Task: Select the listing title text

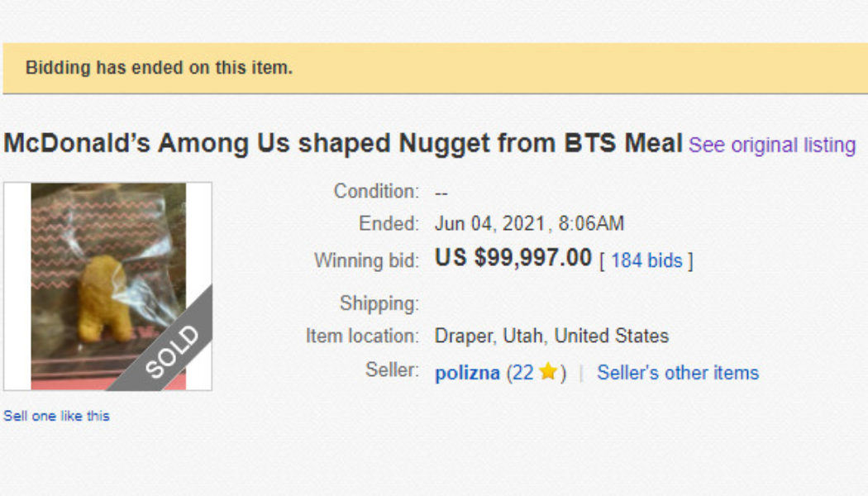Action: pyautogui.click(x=342, y=143)
